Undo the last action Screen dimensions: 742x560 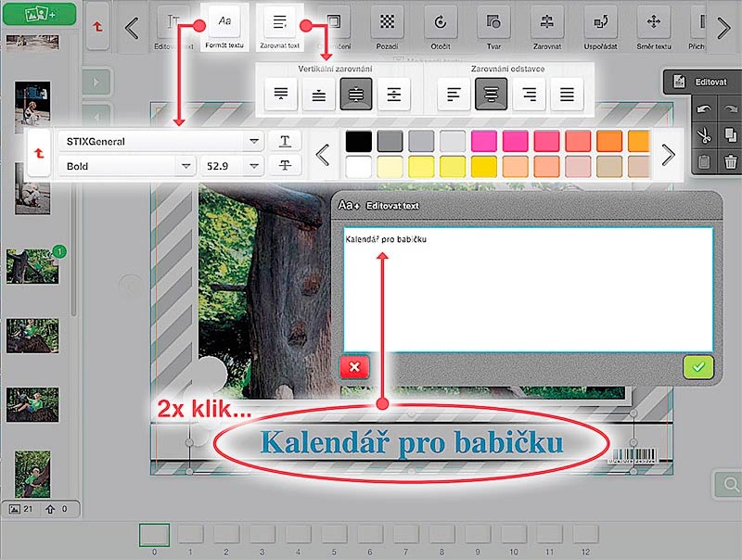(704, 108)
